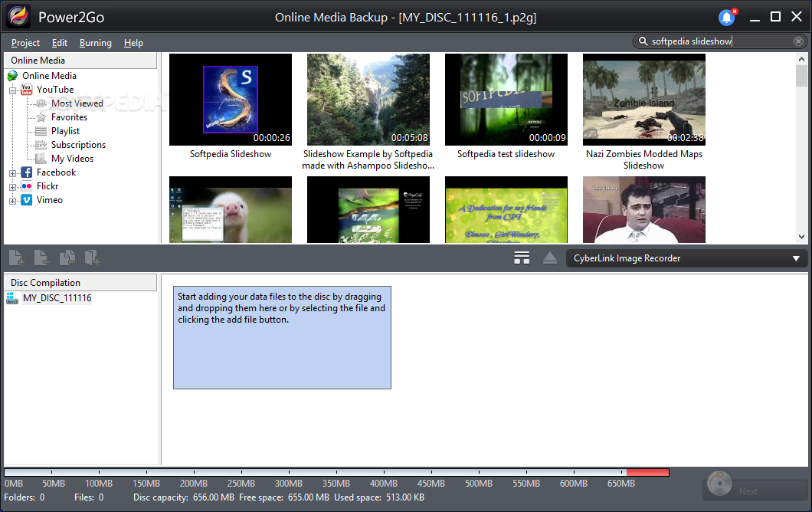Click the media list scrollbar down arrow
The width and height of the screenshot is (812, 512).
[801, 237]
